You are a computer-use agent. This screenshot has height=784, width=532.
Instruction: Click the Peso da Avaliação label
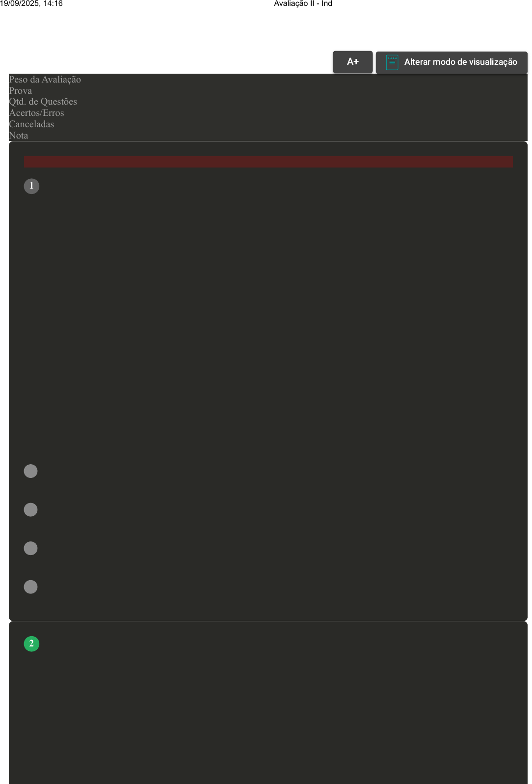point(45,80)
